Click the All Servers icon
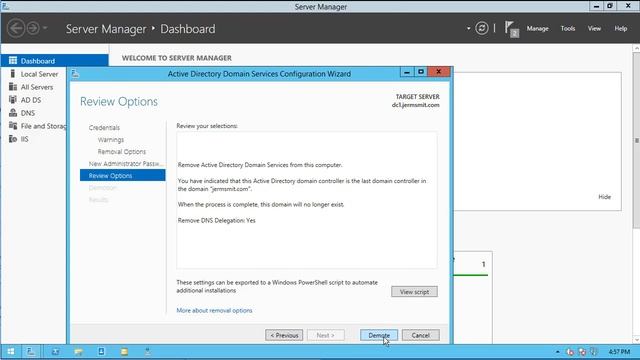Screen dimensions: 640x360 click(13, 87)
